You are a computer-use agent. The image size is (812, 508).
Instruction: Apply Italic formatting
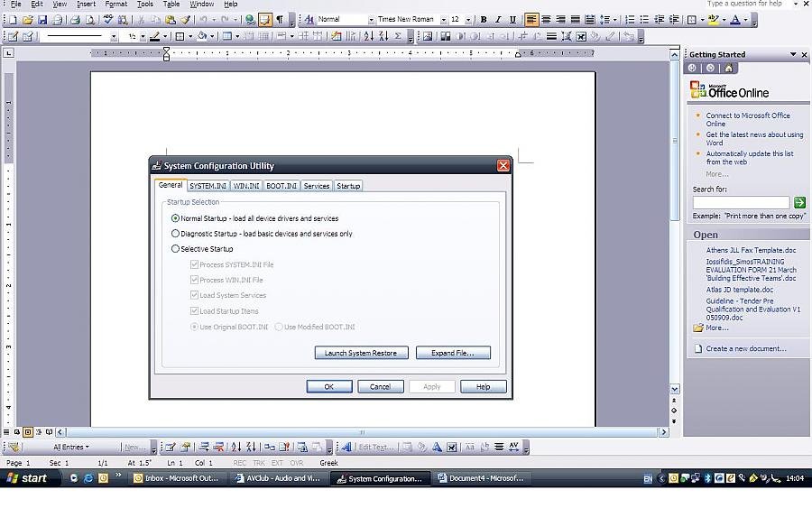[x=498, y=20]
